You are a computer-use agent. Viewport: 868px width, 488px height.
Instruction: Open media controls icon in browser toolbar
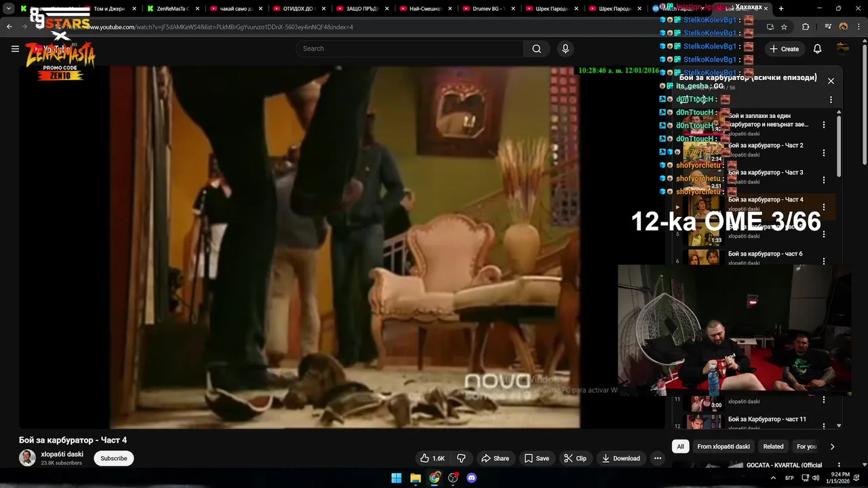coord(829,27)
